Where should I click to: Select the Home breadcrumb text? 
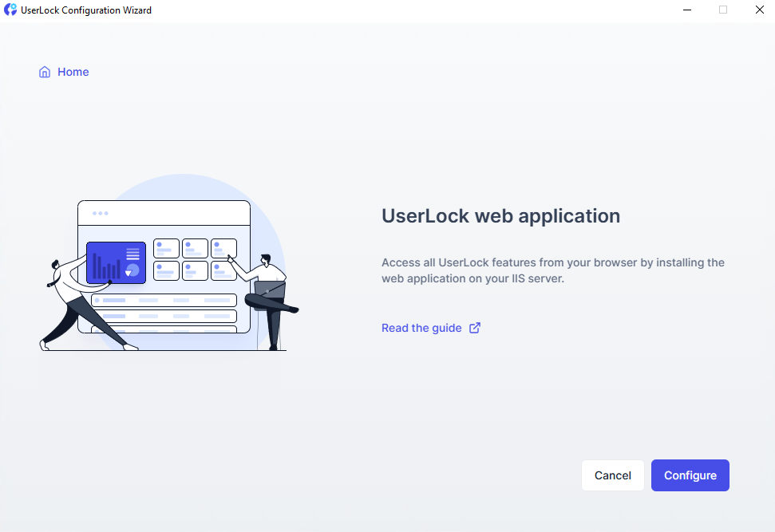73,72
